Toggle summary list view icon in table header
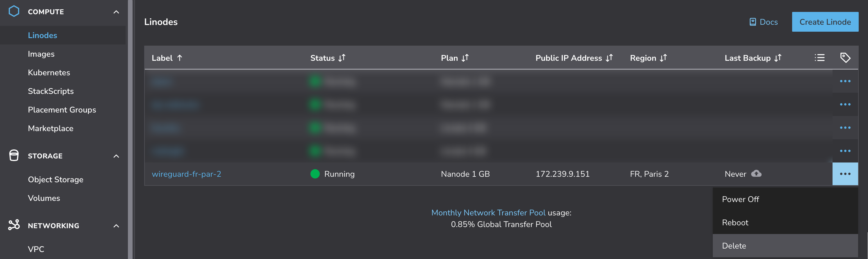This screenshot has height=259, width=868. 819,58
